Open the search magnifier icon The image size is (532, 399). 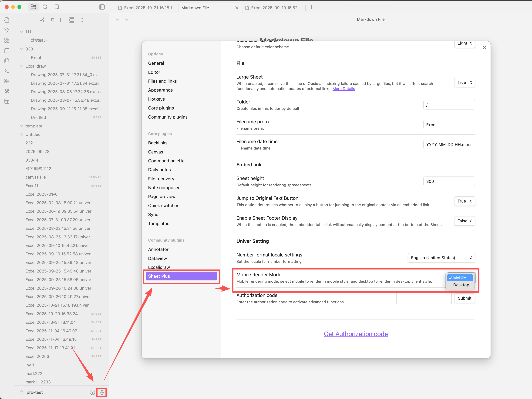click(x=45, y=7)
